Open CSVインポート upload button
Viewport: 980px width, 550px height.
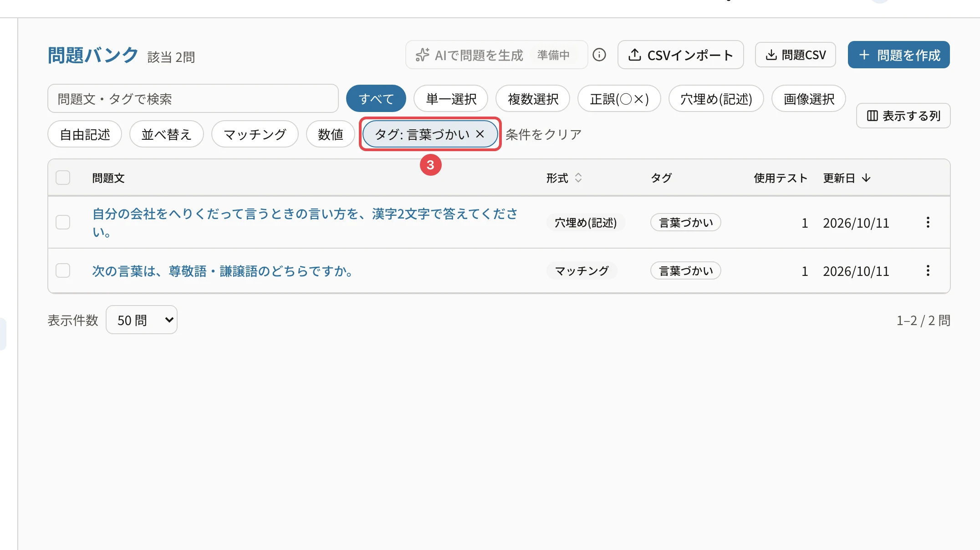point(680,55)
